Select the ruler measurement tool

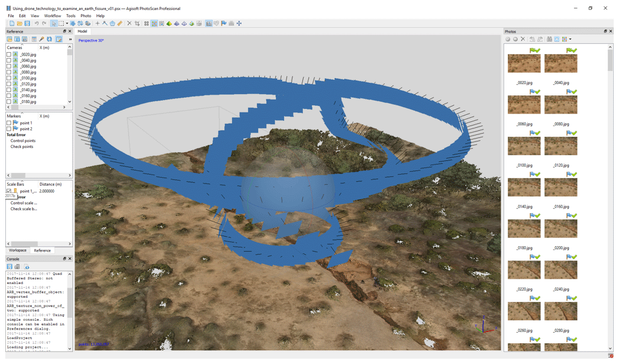[x=120, y=24]
